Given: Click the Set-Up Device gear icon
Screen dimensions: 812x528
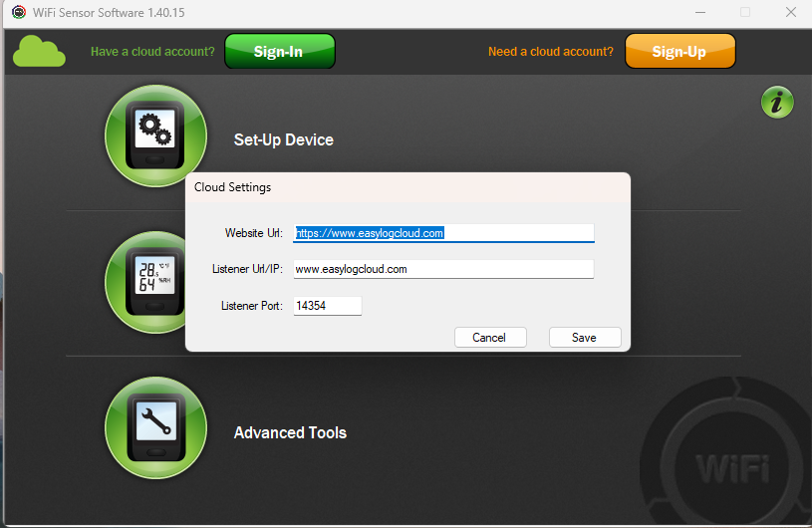Looking at the screenshot, I should [x=155, y=136].
